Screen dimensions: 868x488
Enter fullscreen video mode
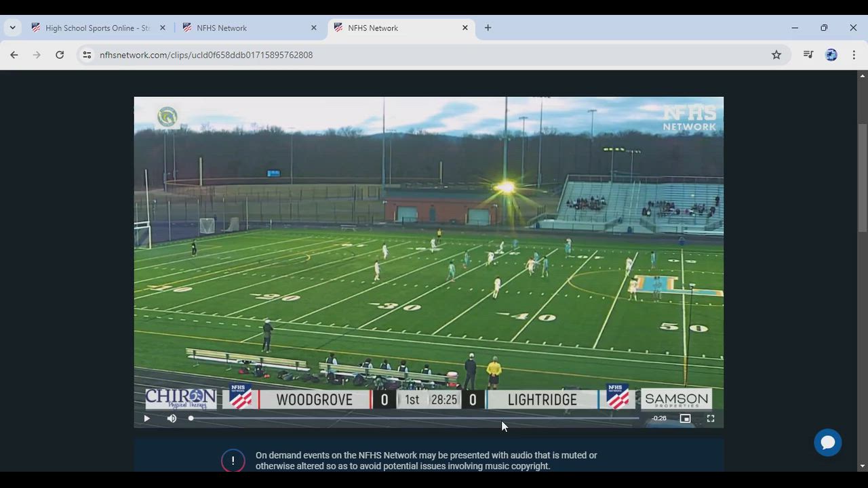[x=710, y=419]
